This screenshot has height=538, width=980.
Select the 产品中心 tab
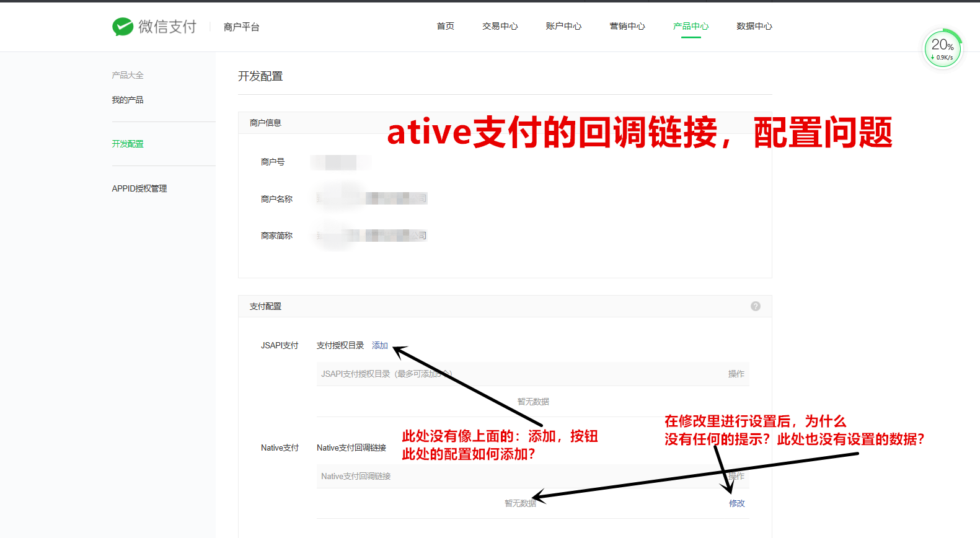[691, 26]
